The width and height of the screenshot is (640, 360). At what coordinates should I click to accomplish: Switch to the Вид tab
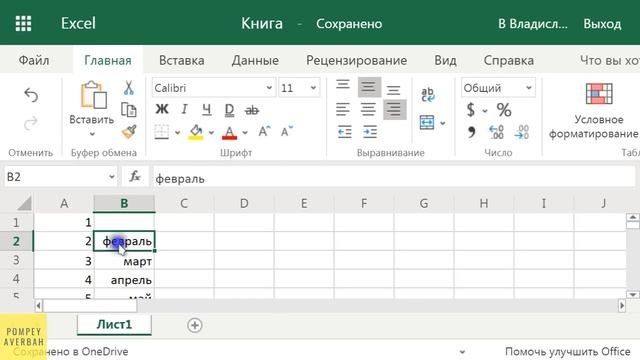tap(445, 60)
